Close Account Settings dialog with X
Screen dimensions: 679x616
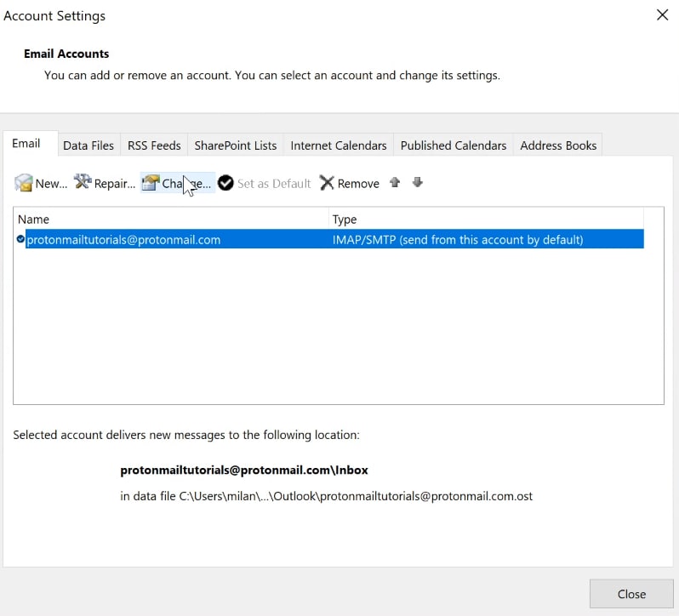tap(662, 15)
